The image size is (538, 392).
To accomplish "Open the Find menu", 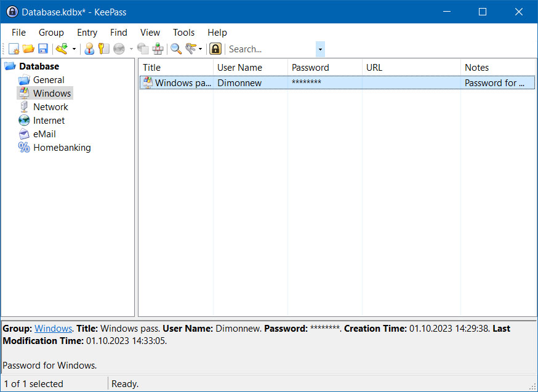I will coord(119,33).
